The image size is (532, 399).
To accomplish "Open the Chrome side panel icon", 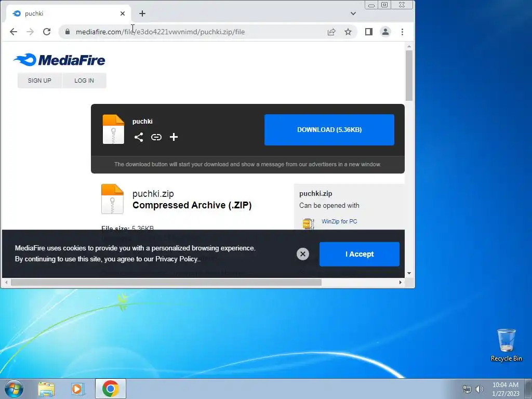I will pos(369,32).
